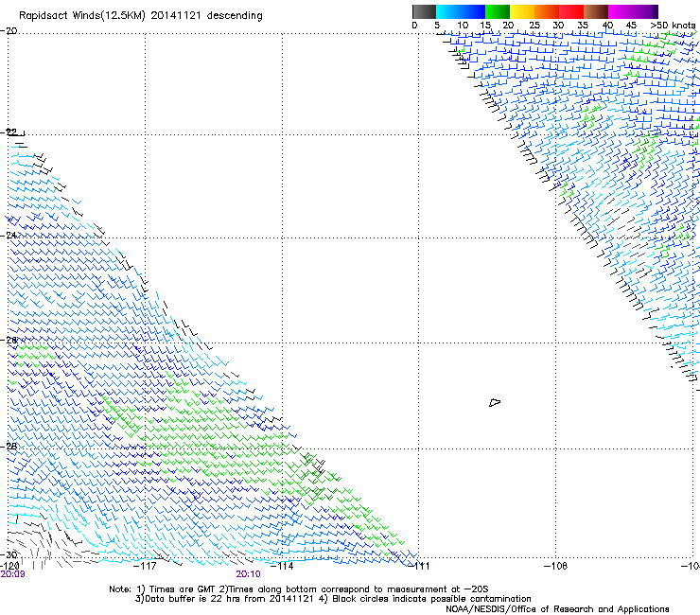Image resolution: width=700 pixels, height=615 pixels.
Task: Click the brown 35-40 knots legend segment
Action: pos(596,11)
